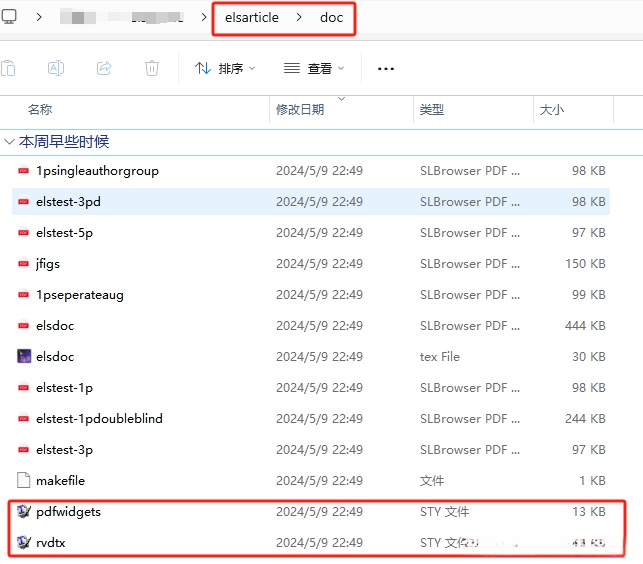Select file name 1psingleauthorgroup
This screenshot has width=643, height=564.
pos(97,171)
